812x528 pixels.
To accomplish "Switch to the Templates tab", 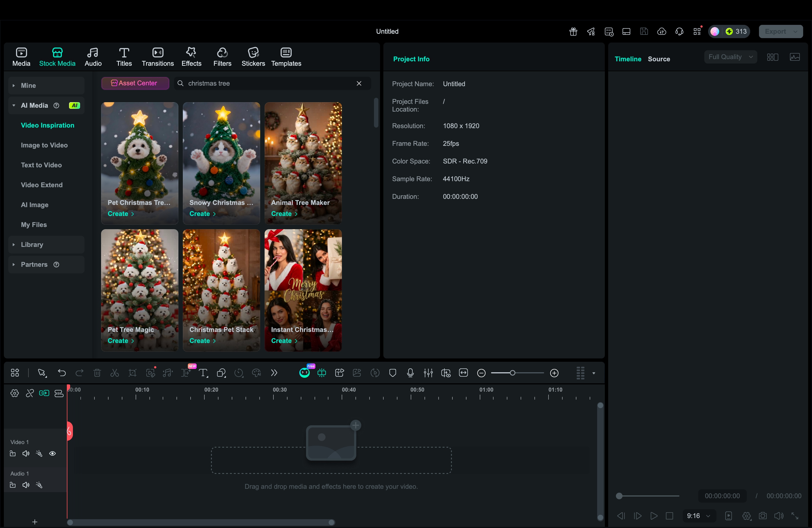I will [286, 57].
